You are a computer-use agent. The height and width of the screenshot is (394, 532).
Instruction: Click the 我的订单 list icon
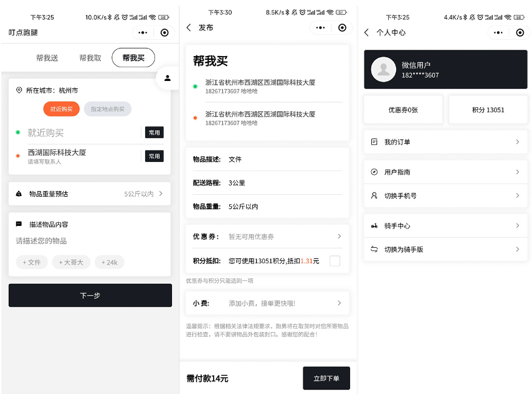point(374,142)
